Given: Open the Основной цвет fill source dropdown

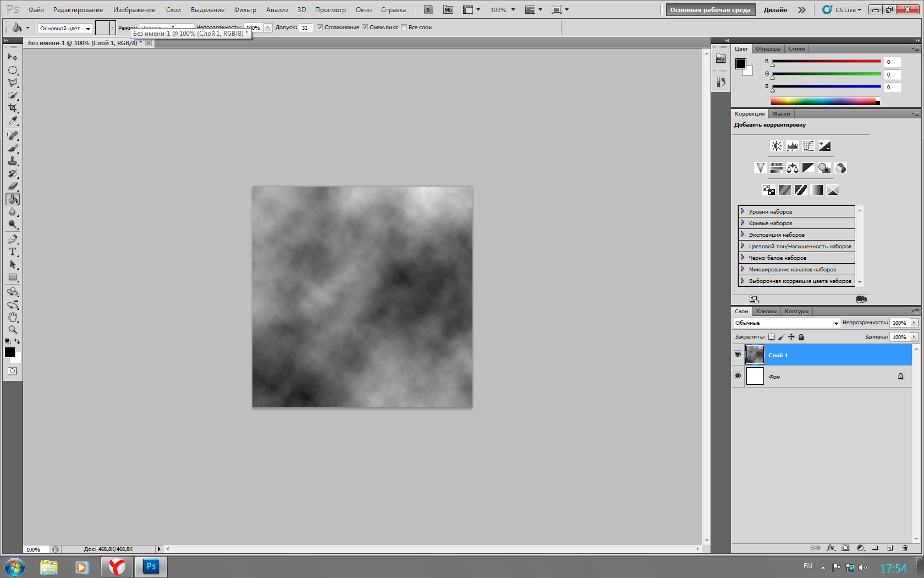Looking at the screenshot, I should click(x=65, y=28).
